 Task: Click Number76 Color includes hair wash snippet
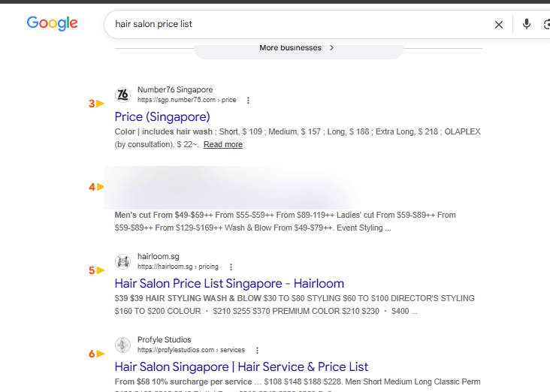(x=298, y=137)
